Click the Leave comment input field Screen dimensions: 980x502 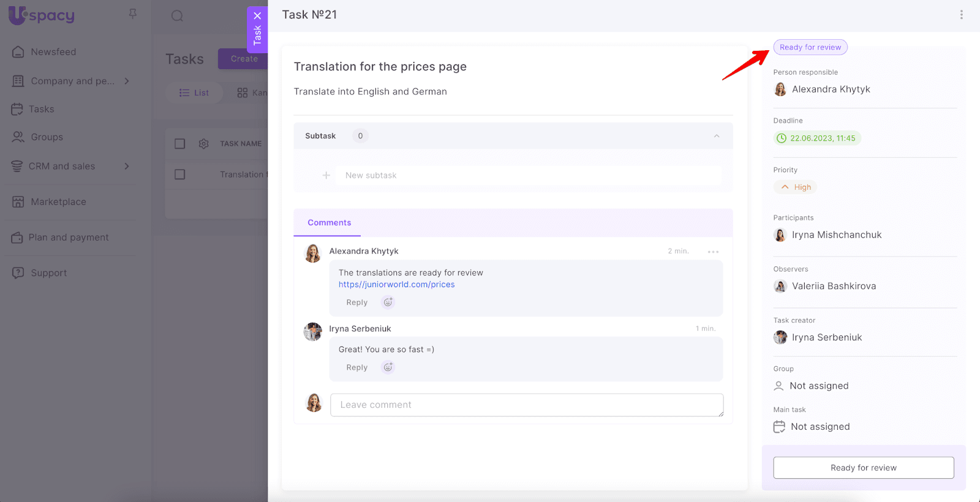click(x=526, y=405)
